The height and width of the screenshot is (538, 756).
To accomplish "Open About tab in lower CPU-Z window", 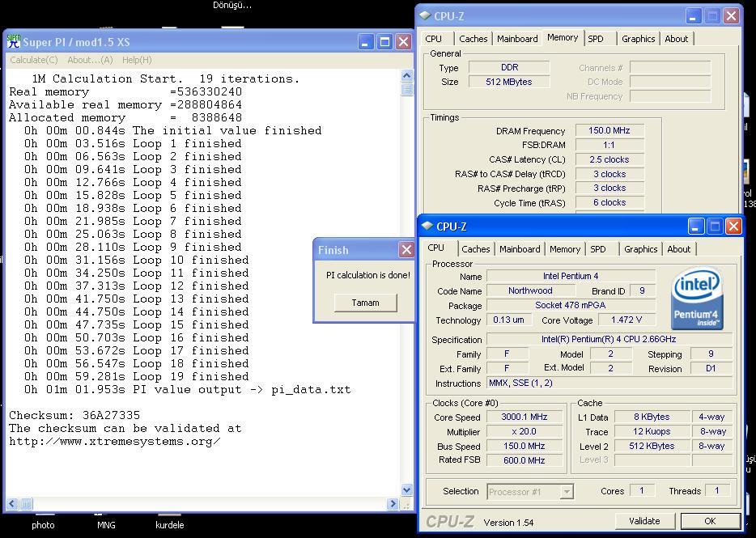I will click(x=679, y=249).
